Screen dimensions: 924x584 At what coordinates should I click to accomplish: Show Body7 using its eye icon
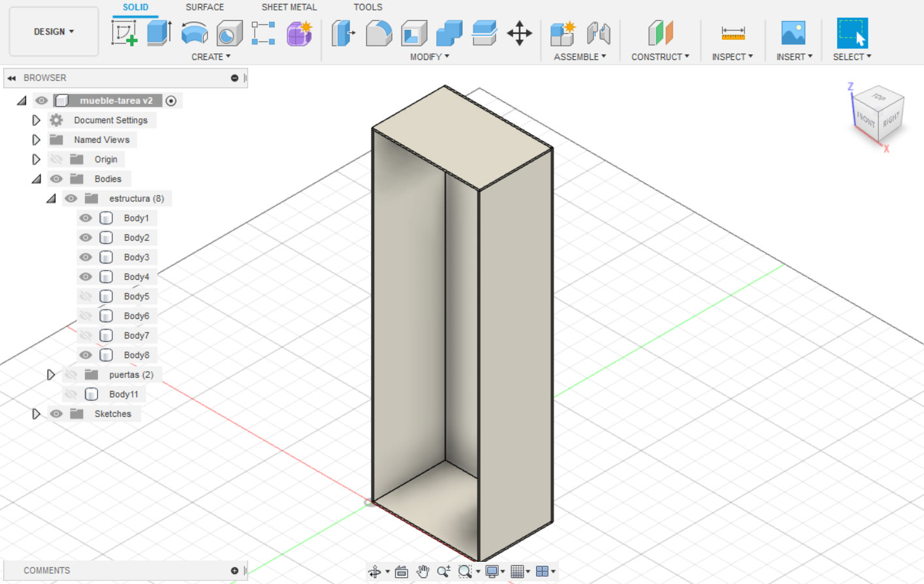pyautogui.click(x=86, y=335)
